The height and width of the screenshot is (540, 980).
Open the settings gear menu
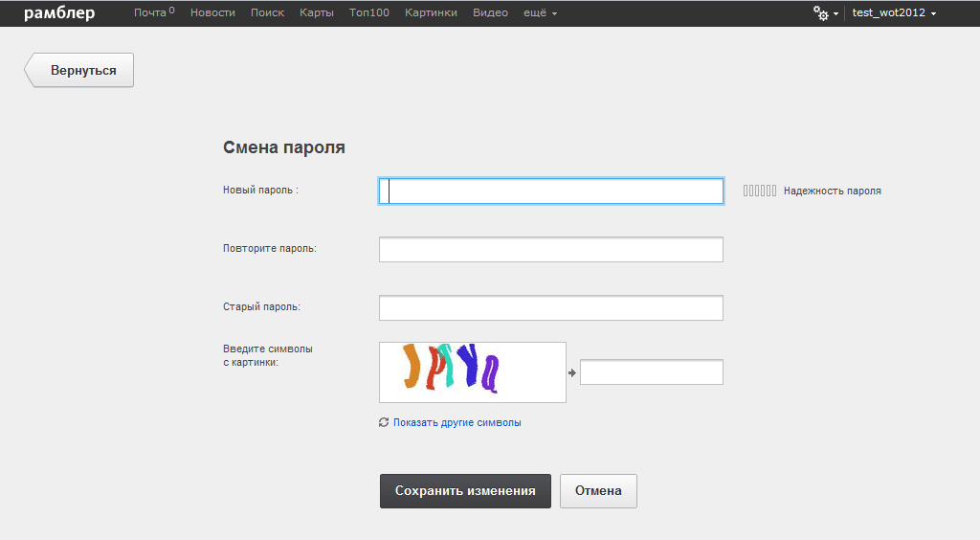[x=823, y=13]
